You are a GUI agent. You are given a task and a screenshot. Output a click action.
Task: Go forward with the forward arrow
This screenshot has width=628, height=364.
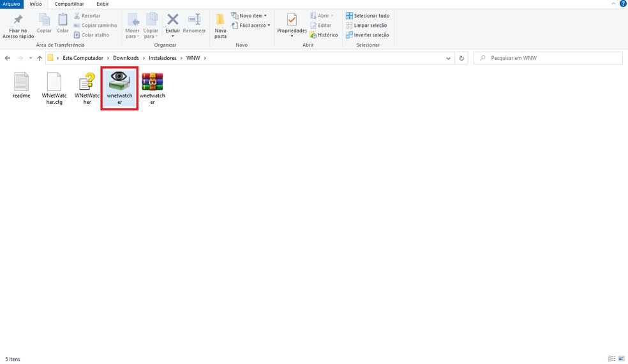coord(20,58)
